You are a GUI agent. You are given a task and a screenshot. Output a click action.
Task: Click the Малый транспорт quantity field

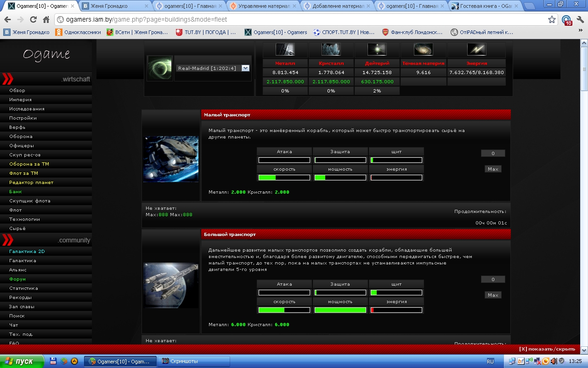[493, 154]
